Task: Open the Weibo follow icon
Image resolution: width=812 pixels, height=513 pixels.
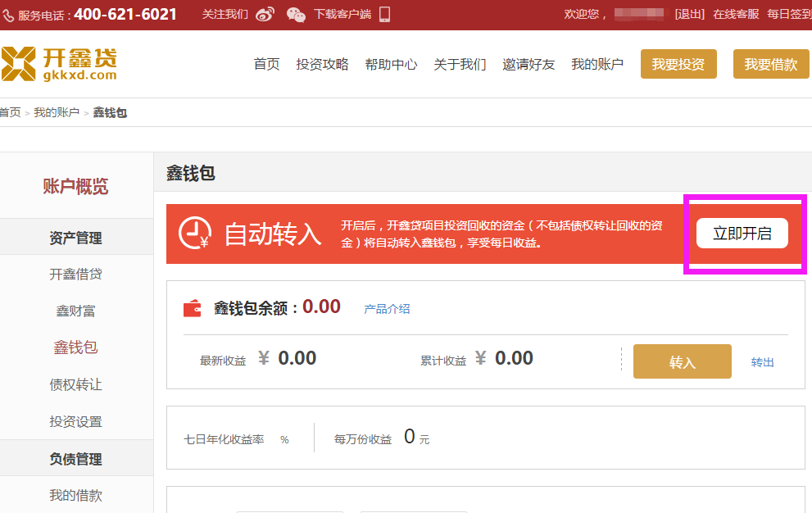Action: 265,15
